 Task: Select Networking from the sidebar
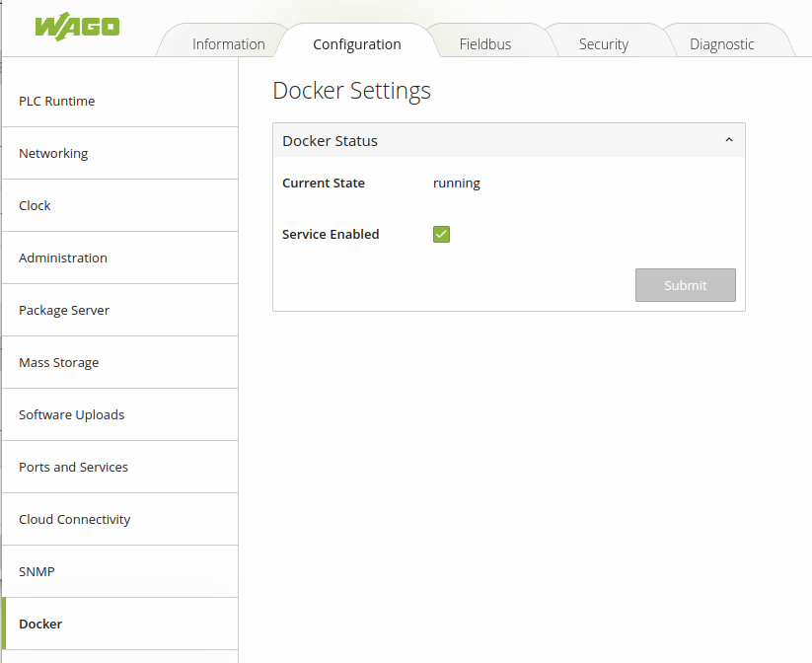tap(53, 154)
